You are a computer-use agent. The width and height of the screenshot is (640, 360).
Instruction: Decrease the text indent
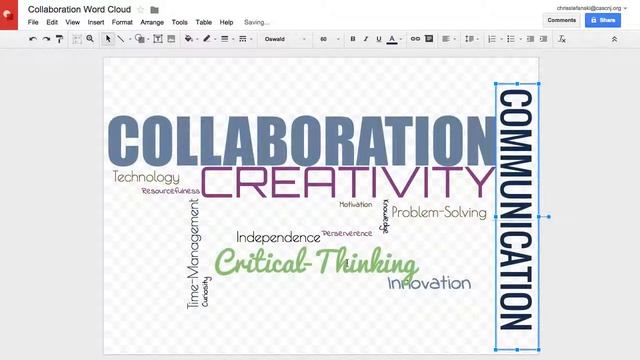pos(530,39)
